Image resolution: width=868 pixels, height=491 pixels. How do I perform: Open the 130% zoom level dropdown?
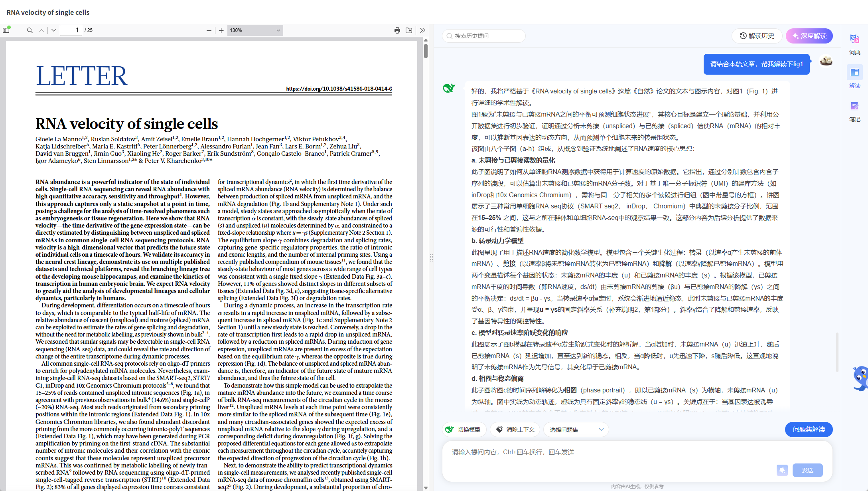[x=255, y=30]
